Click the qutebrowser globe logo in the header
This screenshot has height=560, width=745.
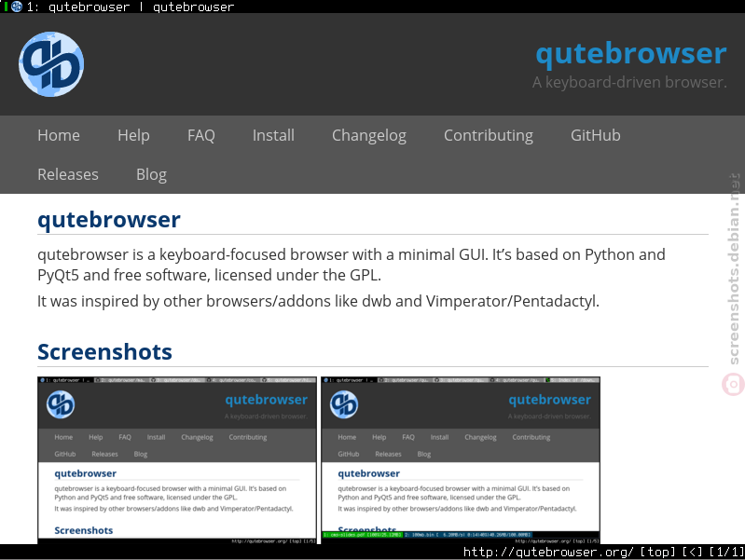51,64
